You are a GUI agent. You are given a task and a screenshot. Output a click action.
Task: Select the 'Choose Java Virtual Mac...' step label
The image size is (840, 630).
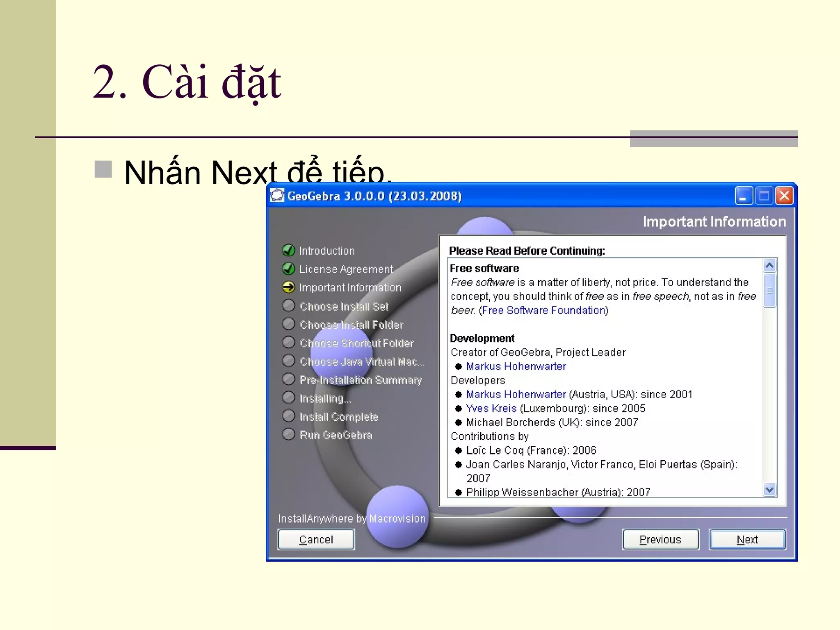362,362
